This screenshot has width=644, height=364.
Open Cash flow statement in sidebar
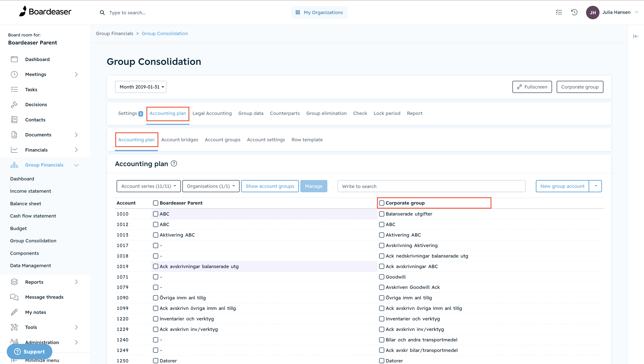click(x=33, y=216)
